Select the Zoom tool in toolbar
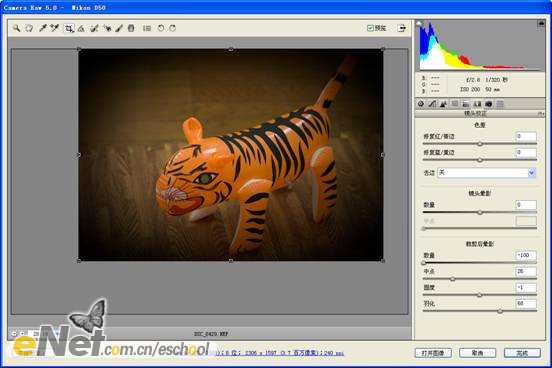 point(17,28)
